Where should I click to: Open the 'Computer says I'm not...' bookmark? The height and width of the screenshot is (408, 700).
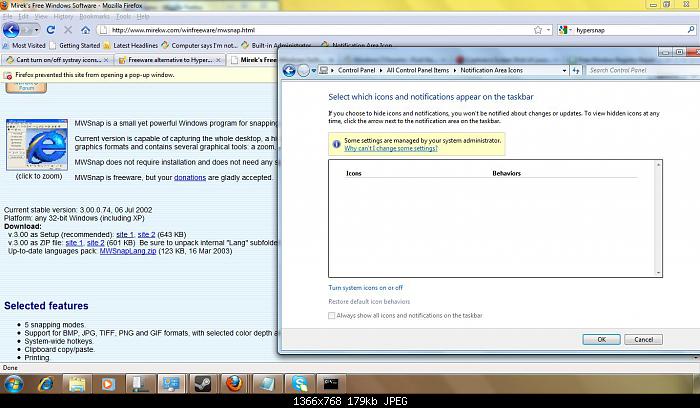click(x=199, y=46)
